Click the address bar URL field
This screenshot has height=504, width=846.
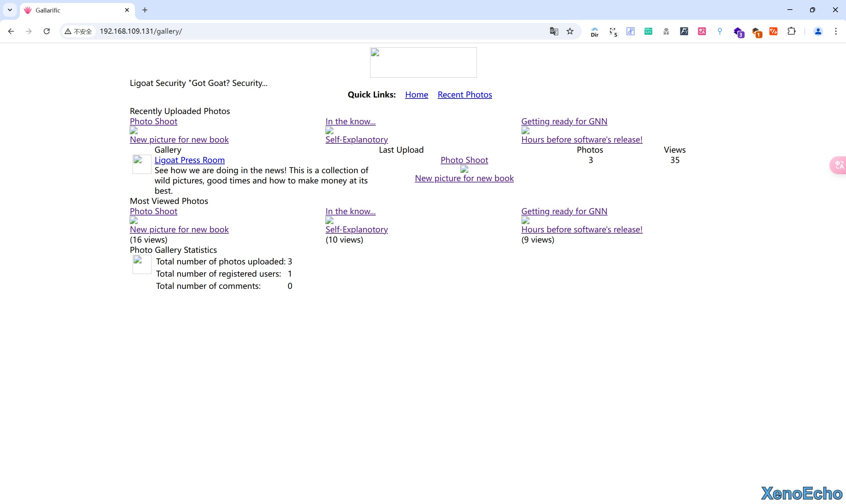306,31
